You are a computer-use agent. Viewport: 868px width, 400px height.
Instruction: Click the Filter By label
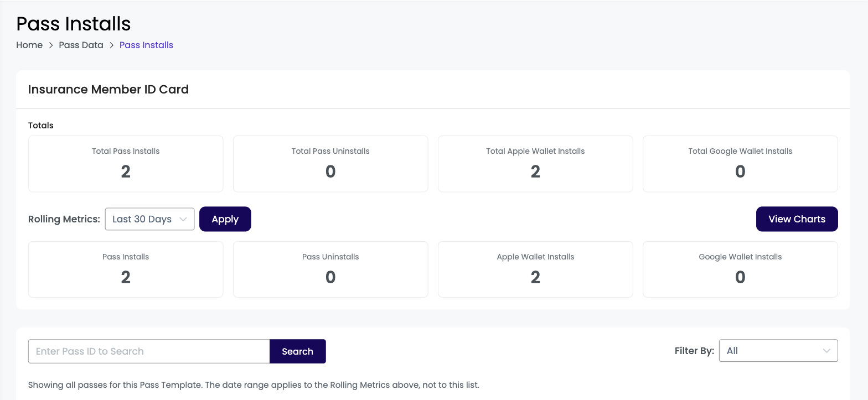click(x=694, y=351)
